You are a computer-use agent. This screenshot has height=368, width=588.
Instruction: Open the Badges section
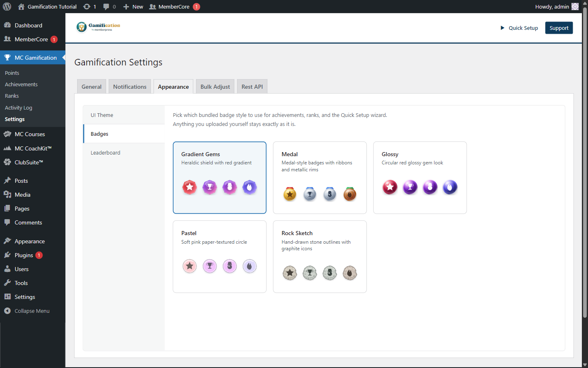(x=124, y=134)
